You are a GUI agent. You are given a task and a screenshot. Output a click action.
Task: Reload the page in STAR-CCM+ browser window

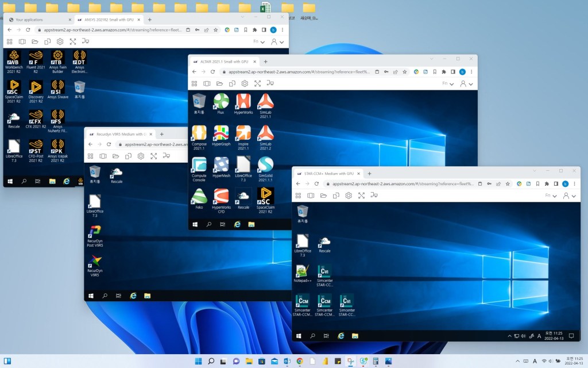[x=316, y=184]
